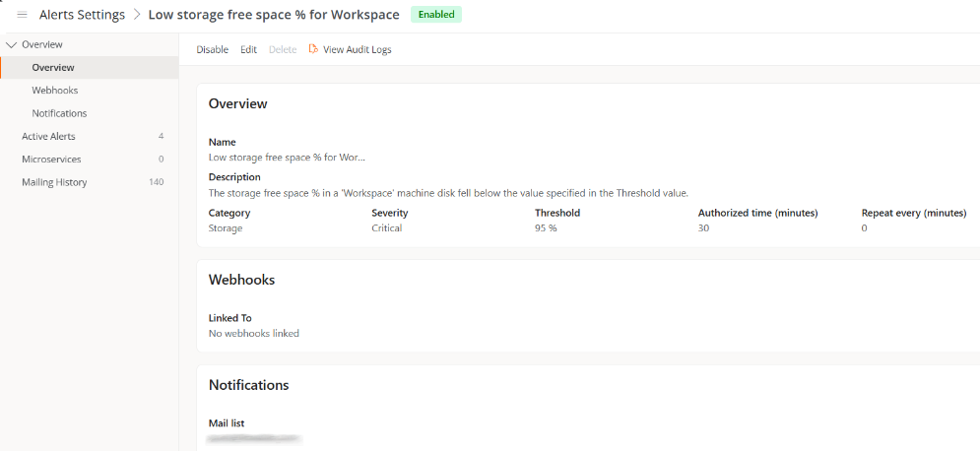980x451 pixels.
Task: Open the Microservices page
Action: 51,160
